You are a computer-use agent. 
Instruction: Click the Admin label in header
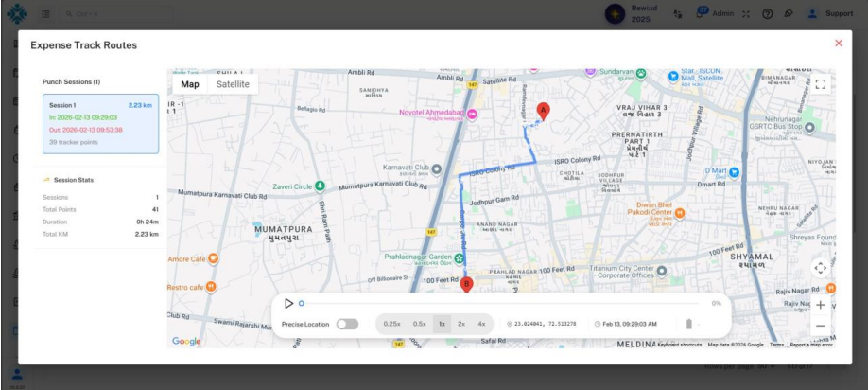click(x=723, y=13)
